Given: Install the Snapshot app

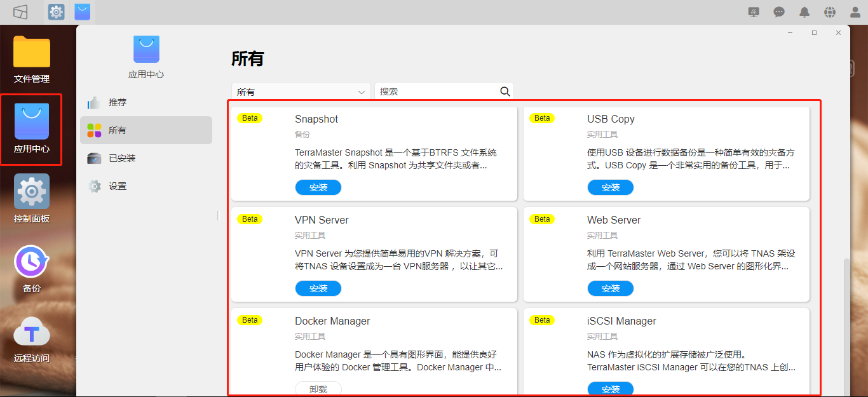Looking at the screenshot, I should [318, 187].
